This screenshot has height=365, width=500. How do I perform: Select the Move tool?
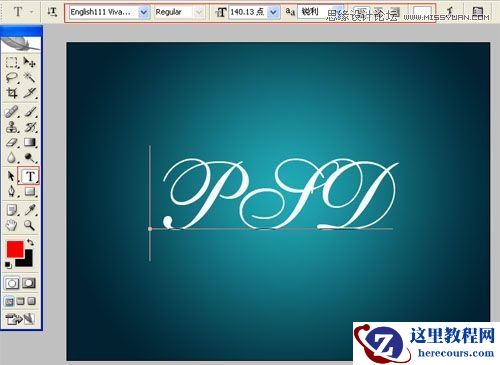pos(30,62)
